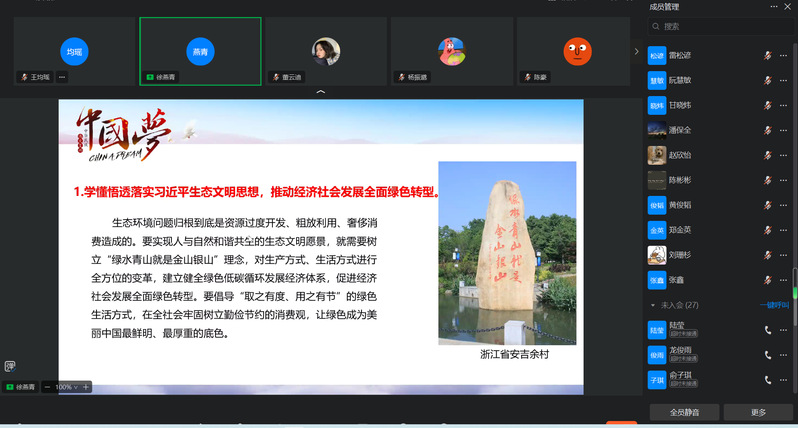Click the phone icon next to 俞子琪
798x428 pixels.
(768, 380)
